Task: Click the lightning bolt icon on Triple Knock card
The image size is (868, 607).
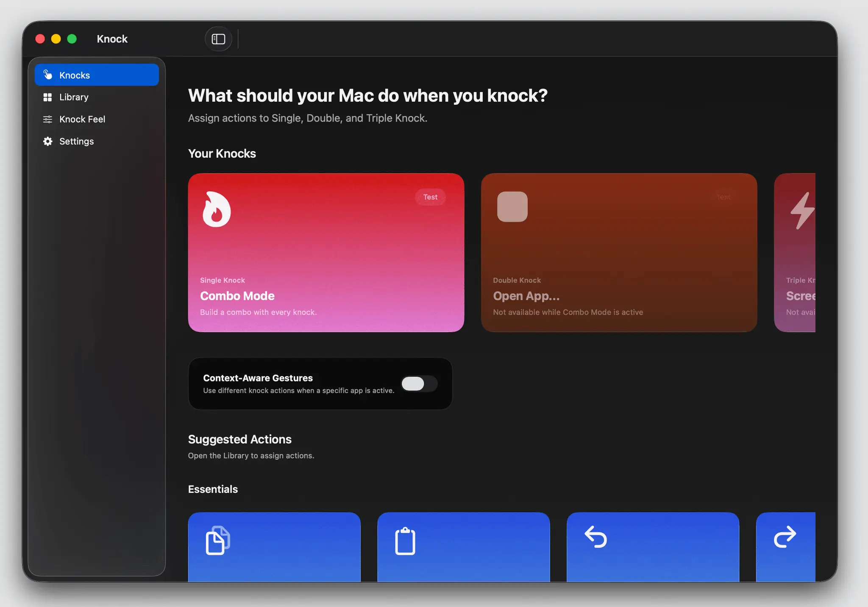Action: point(802,211)
